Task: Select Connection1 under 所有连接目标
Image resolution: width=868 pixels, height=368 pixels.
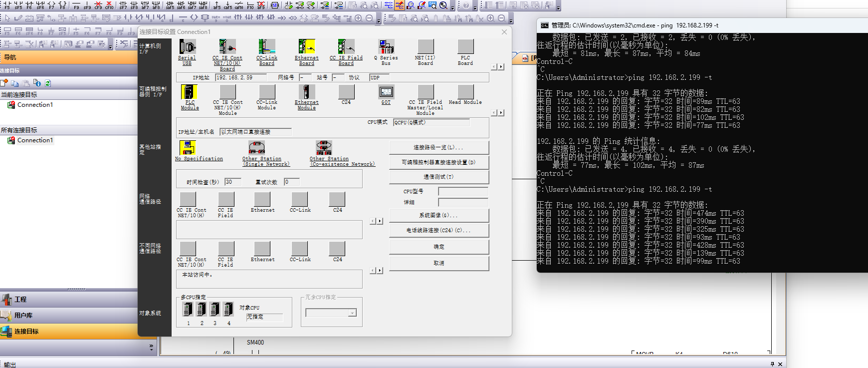Action: click(35, 140)
